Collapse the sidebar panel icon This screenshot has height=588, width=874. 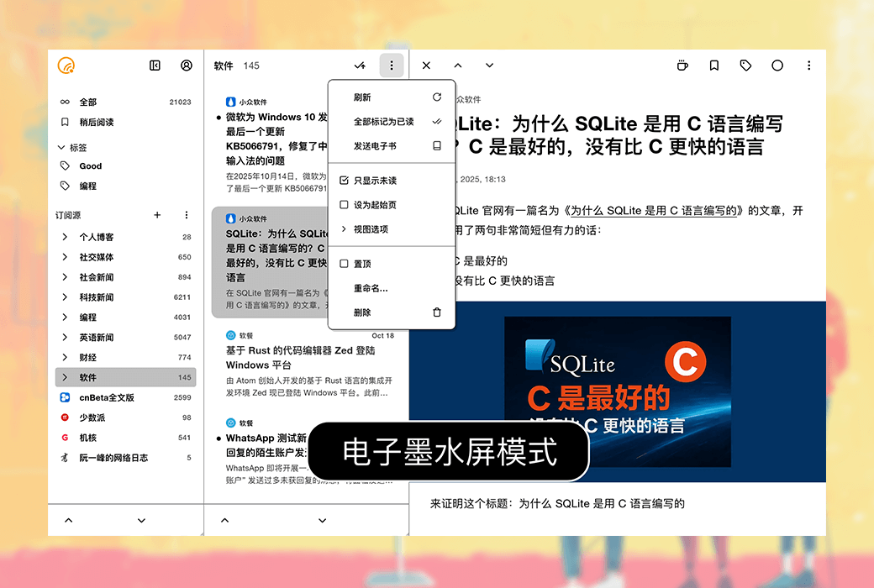point(155,66)
